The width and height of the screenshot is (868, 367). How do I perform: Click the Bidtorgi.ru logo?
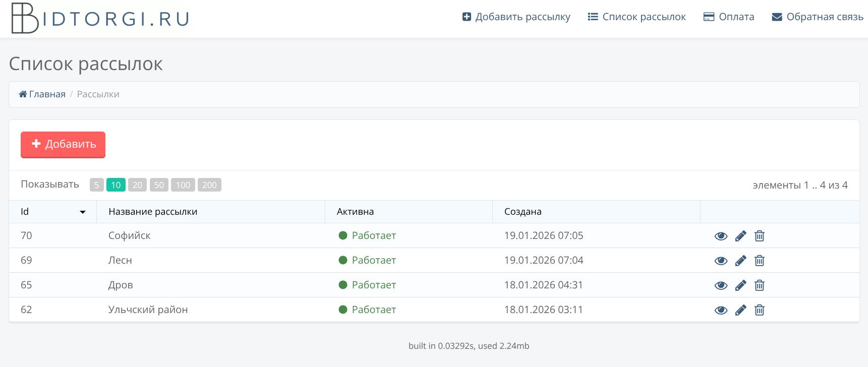[100, 18]
